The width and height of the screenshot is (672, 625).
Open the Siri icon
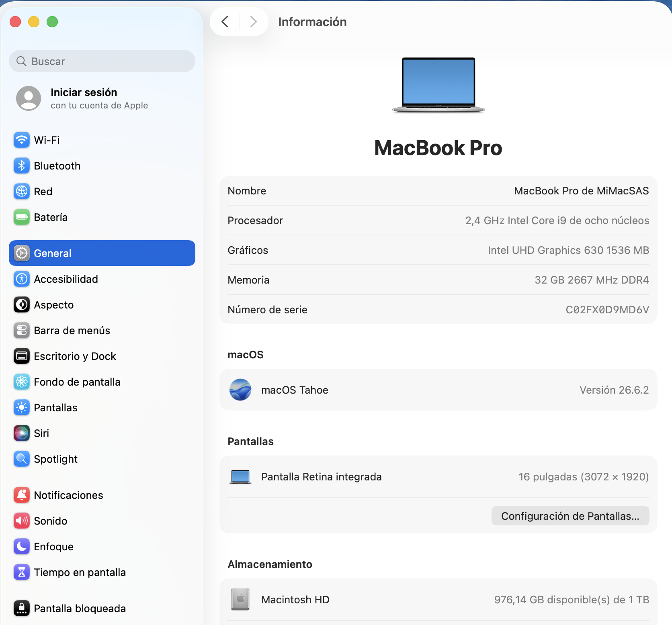[x=22, y=433]
